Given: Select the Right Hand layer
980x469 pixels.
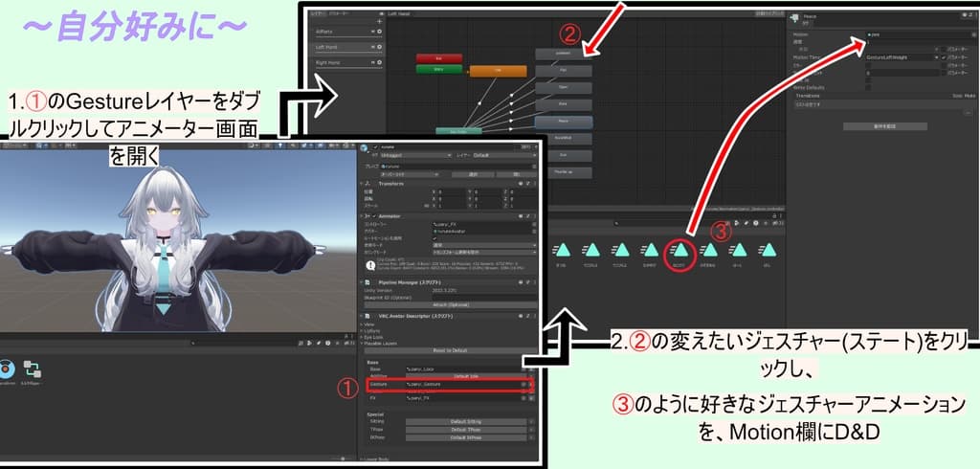Looking at the screenshot, I should 347,62.
